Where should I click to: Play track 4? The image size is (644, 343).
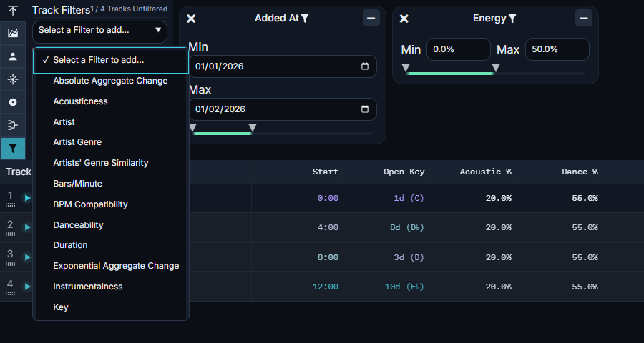click(x=27, y=287)
